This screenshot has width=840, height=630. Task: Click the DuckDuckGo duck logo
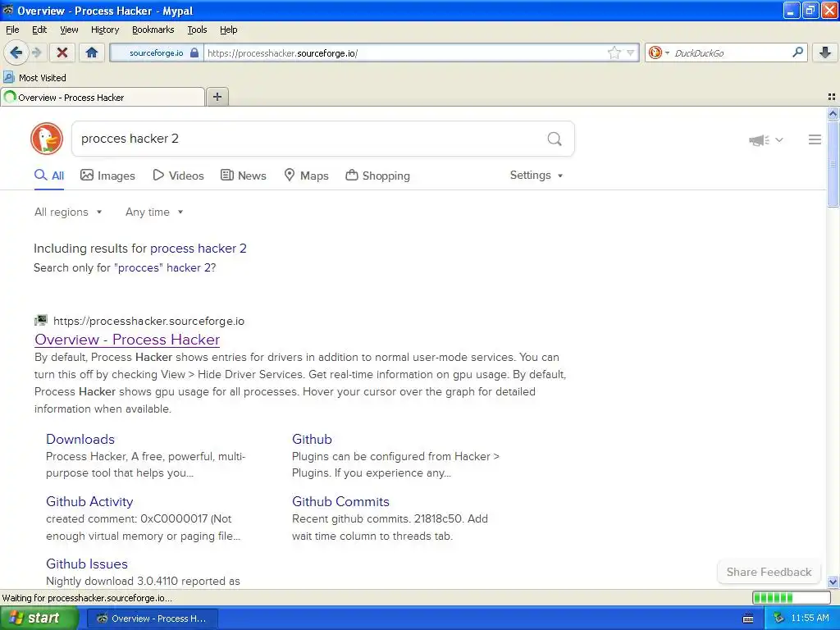[47, 139]
